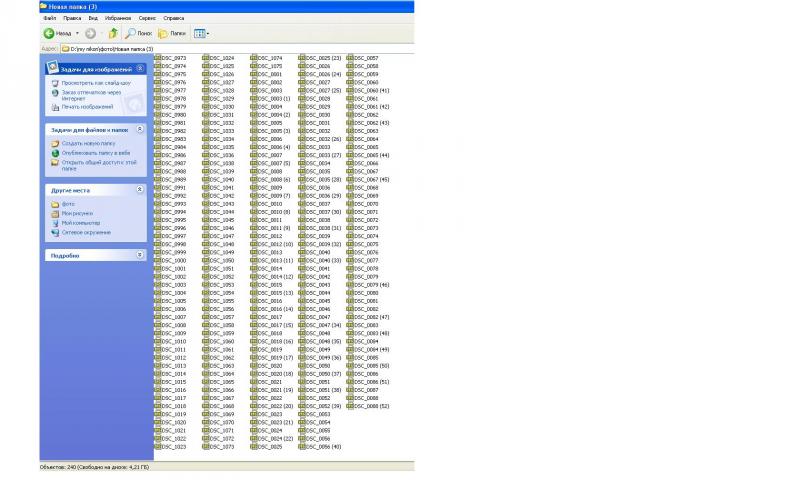Select the image icon of DSC_0973

pyautogui.click(x=157, y=58)
